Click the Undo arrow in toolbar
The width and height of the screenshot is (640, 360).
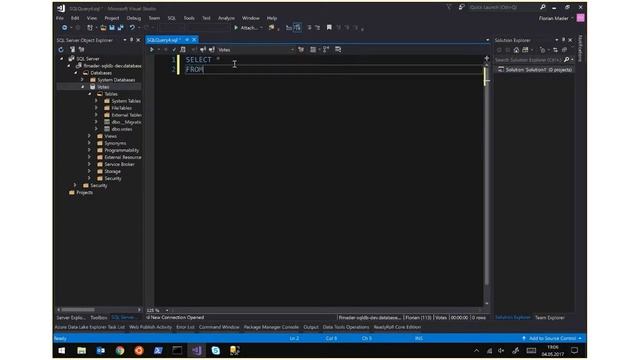pos(132,28)
